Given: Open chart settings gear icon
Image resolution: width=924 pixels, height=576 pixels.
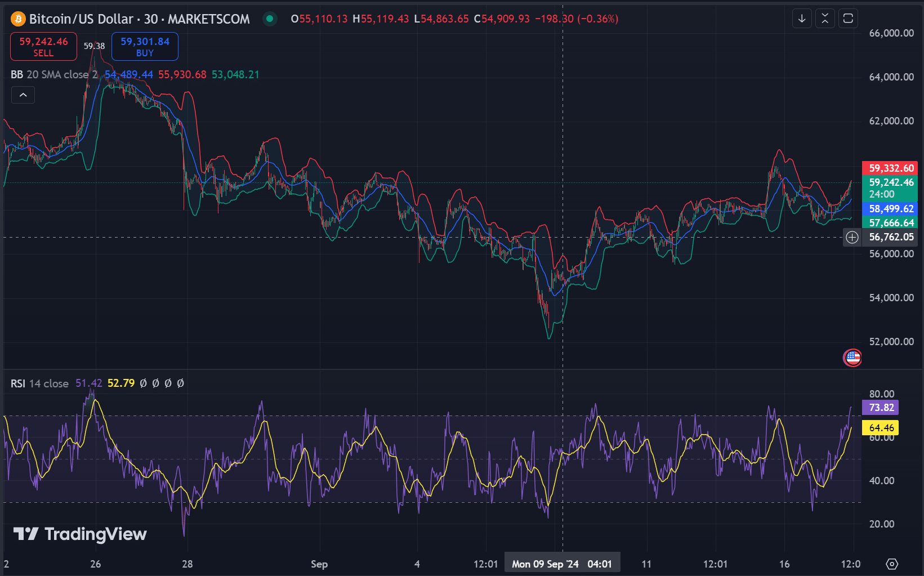Looking at the screenshot, I should [892, 564].
